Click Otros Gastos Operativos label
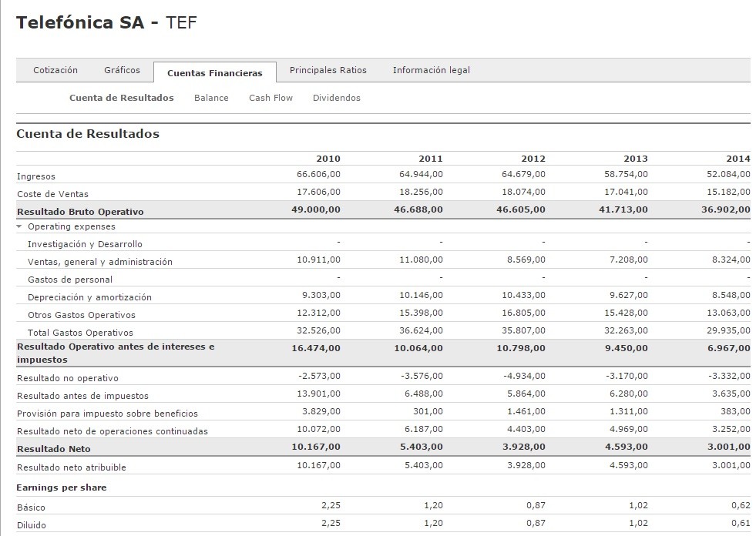Viewport: 756px width, 536px height. click(x=82, y=315)
